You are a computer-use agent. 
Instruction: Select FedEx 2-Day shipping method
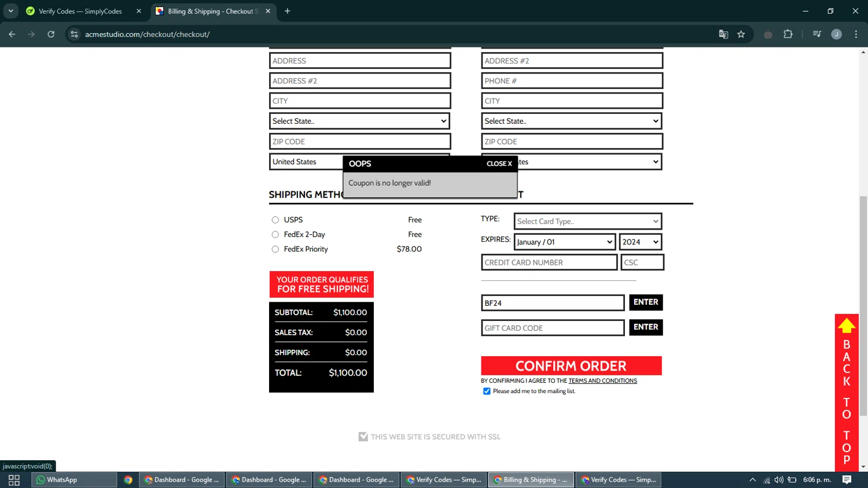pyautogui.click(x=275, y=234)
